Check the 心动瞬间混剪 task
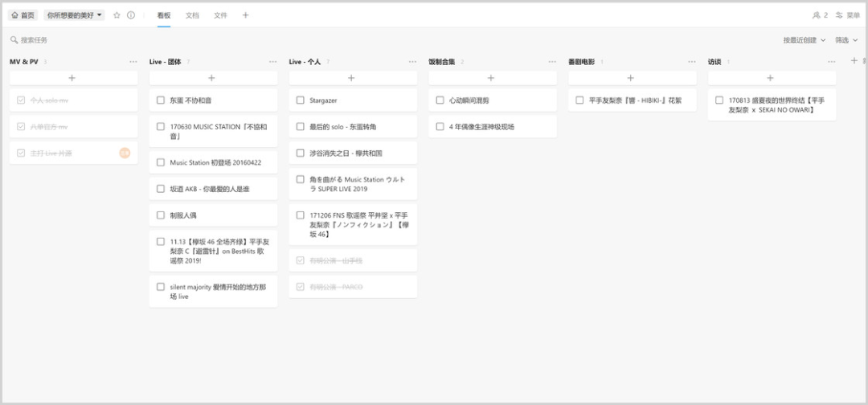Screen dimensions: 868x405 tap(440, 100)
